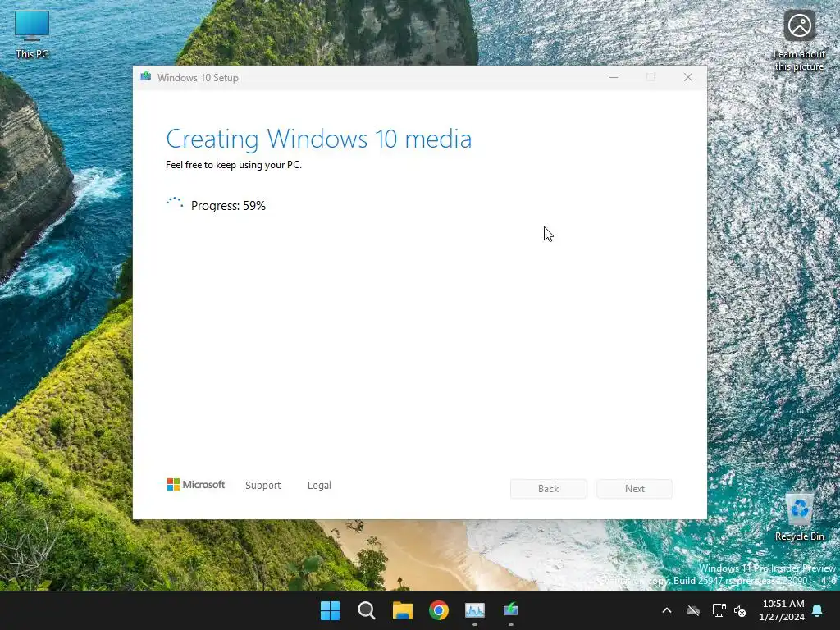Screen dimensions: 840x630
Task: Open the clock showing 10:51 AM
Action: 782,610
